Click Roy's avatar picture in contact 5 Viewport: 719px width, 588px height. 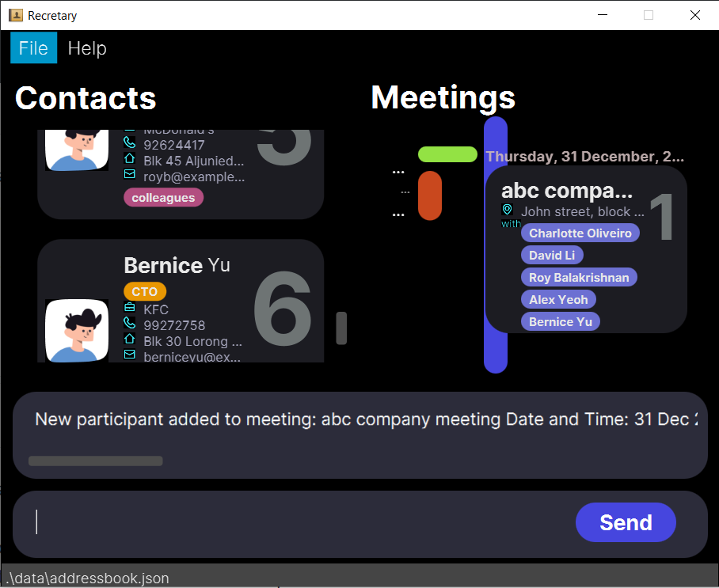tap(77, 150)
